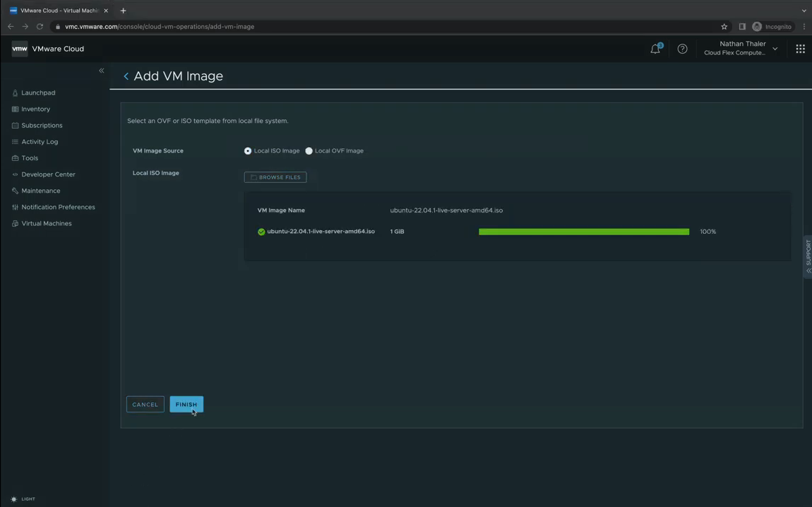The width and height of the screenshot is (812, 507).
Task: Open the help question mark icon
Action: tap(683, 49)
